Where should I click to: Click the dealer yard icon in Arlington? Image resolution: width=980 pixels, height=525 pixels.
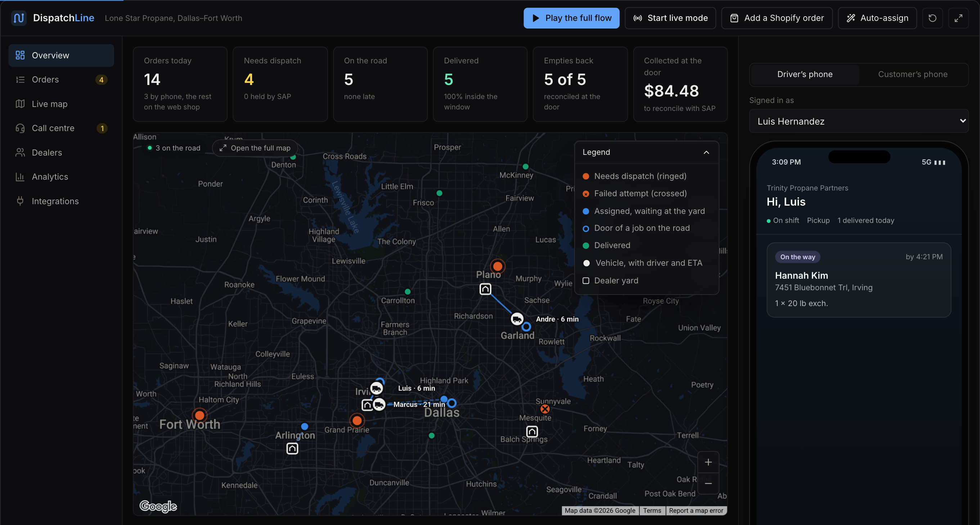292,449
